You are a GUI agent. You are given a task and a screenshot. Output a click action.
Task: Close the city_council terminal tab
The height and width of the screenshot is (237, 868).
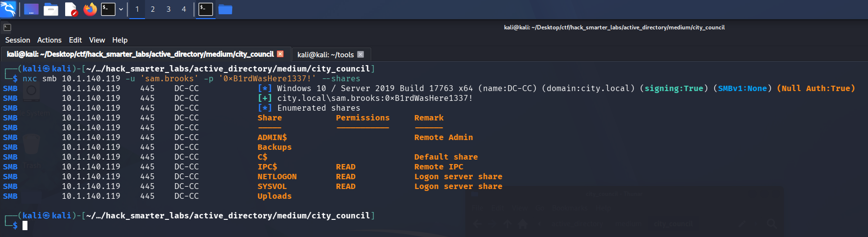(280, 54)
